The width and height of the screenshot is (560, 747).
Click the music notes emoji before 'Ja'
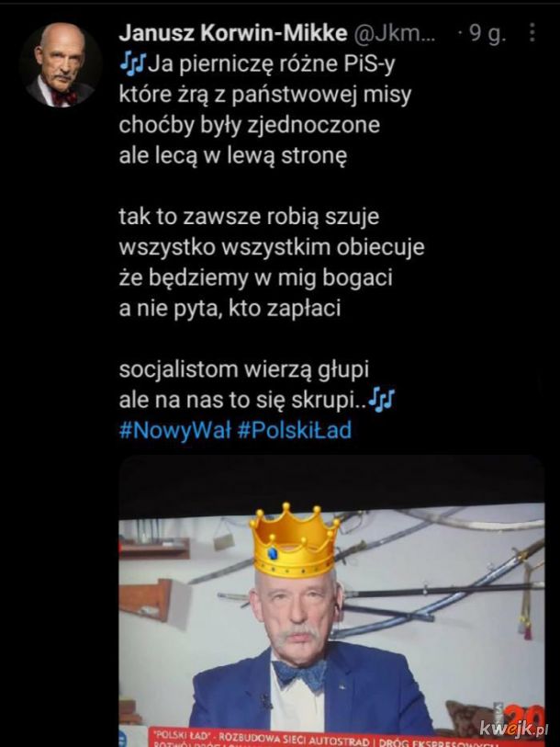click(132, 63)
